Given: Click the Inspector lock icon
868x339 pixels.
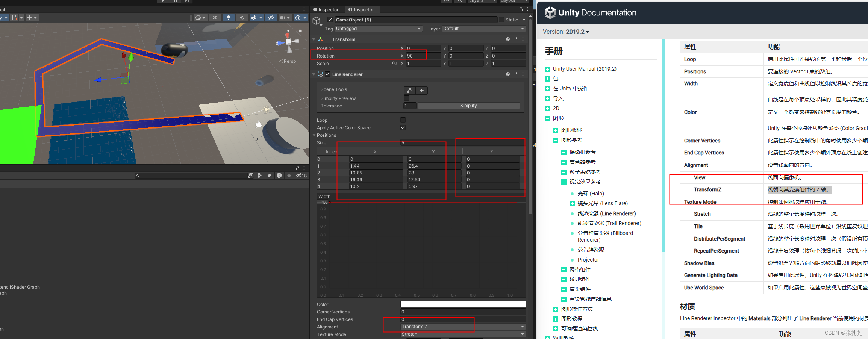Looking at the screenshot, I should point(521,9).
